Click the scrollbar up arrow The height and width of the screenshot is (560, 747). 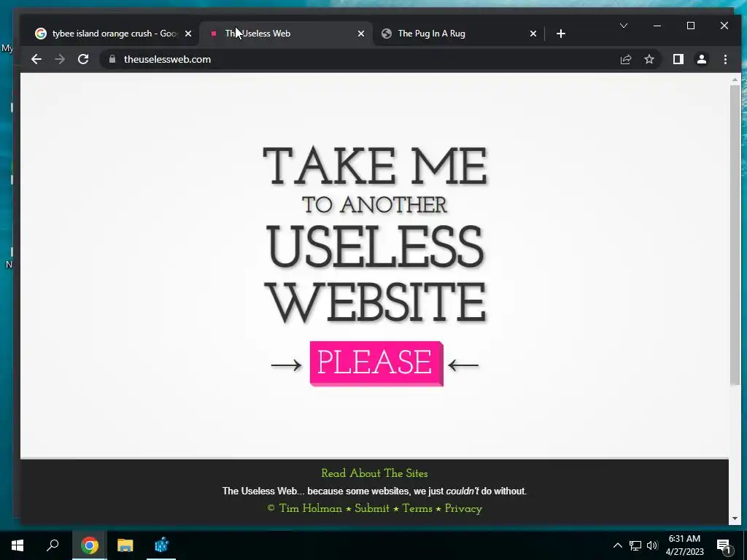[735, 79]
